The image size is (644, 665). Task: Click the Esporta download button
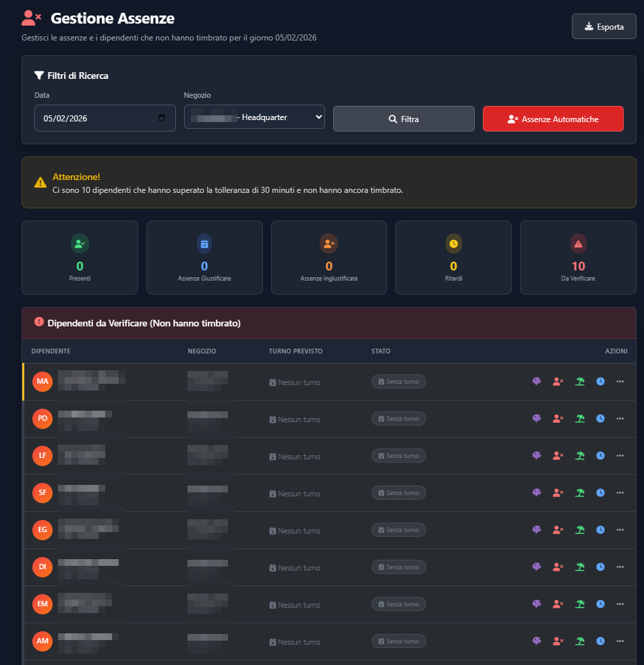[x=604, y=26]
